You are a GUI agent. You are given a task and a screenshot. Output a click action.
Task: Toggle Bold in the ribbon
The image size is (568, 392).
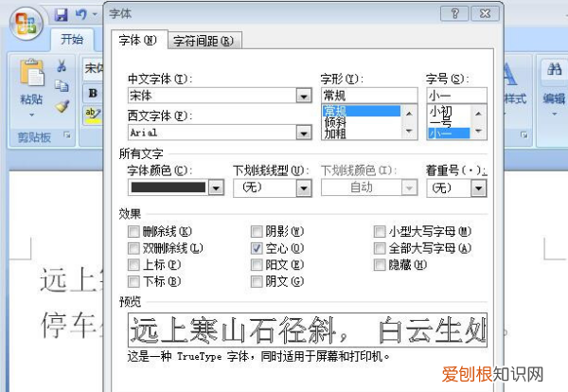point(93,93)
